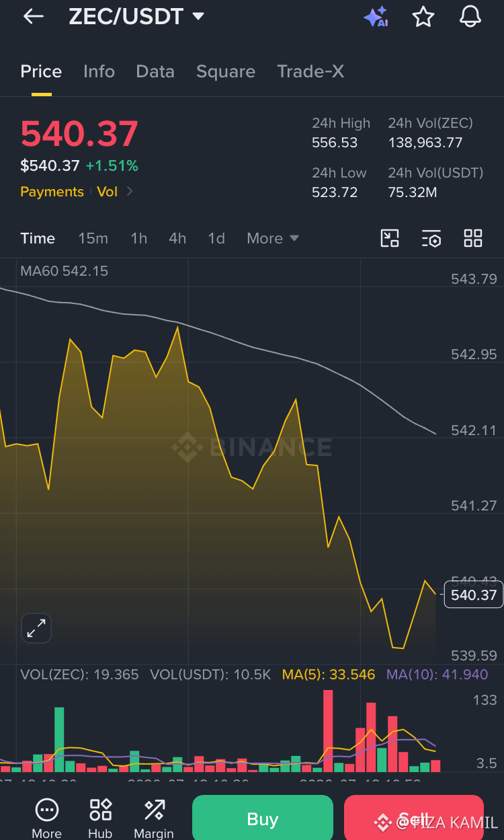Select the Price tab
The height and width of the screenshot is (840, 504).
(x=41, y=71)
